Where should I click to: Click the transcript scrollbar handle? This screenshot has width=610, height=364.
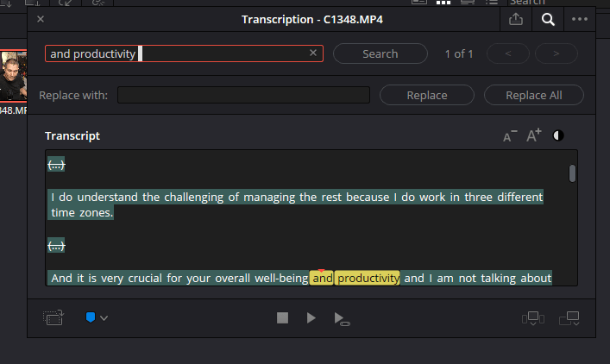(x=572, y=173)
